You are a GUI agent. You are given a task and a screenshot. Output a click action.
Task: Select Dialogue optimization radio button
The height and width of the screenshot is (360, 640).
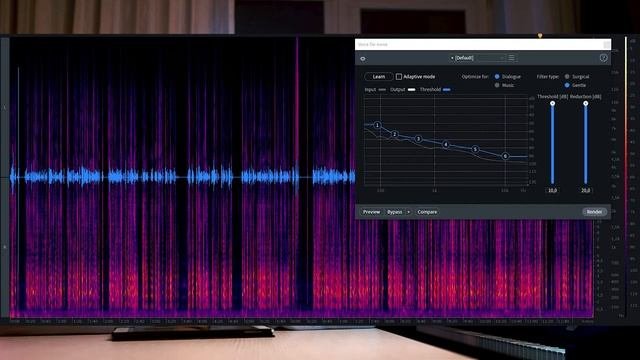(x=497, y=76)
